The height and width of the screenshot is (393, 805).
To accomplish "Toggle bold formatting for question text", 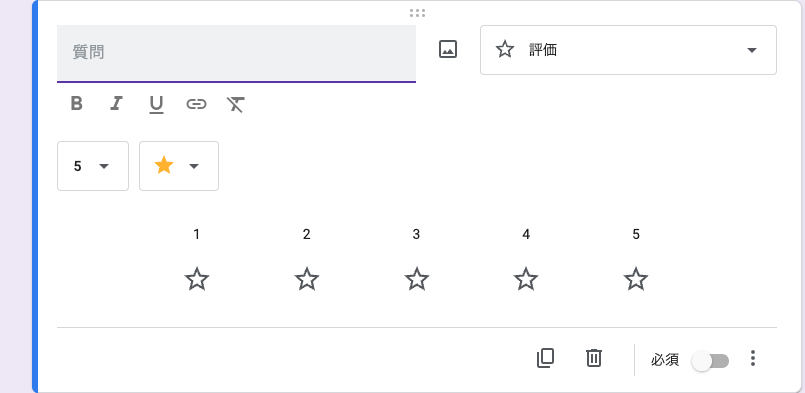I will pyautogui.click(x=76, y=104).
